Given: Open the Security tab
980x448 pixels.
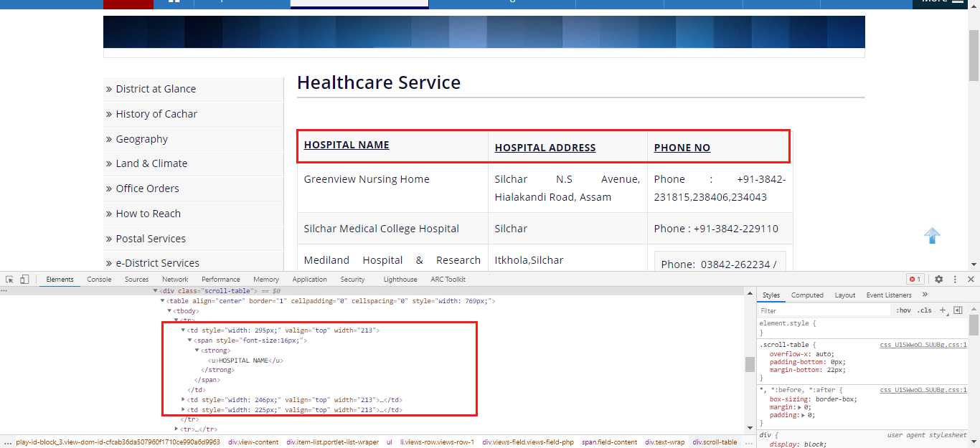Looking at the screenshot, I should pyautogui.click(x=353, y=280).
